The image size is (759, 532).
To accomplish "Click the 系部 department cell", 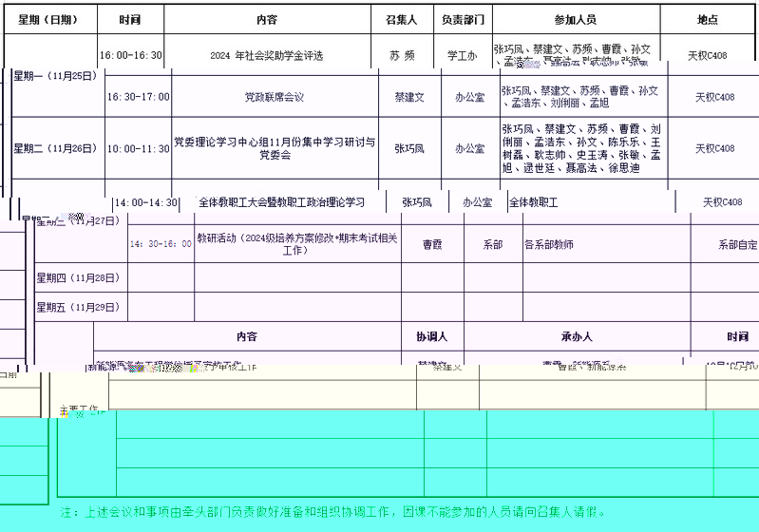I will 493,244.
